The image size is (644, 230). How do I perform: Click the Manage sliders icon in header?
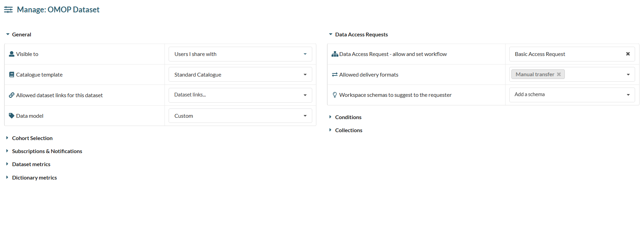click(x=8, y=10)
